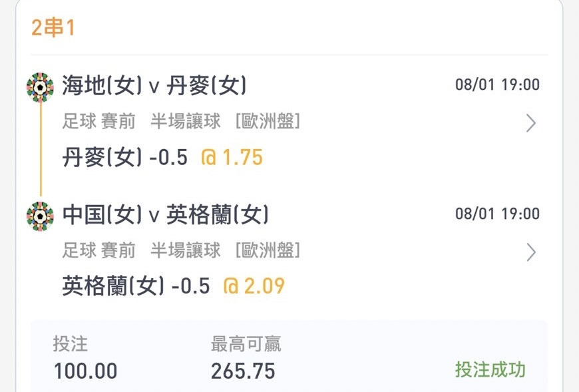Select the 100.00 stake amount
Viewport: 579px width, 392px height.
(85, 371)
